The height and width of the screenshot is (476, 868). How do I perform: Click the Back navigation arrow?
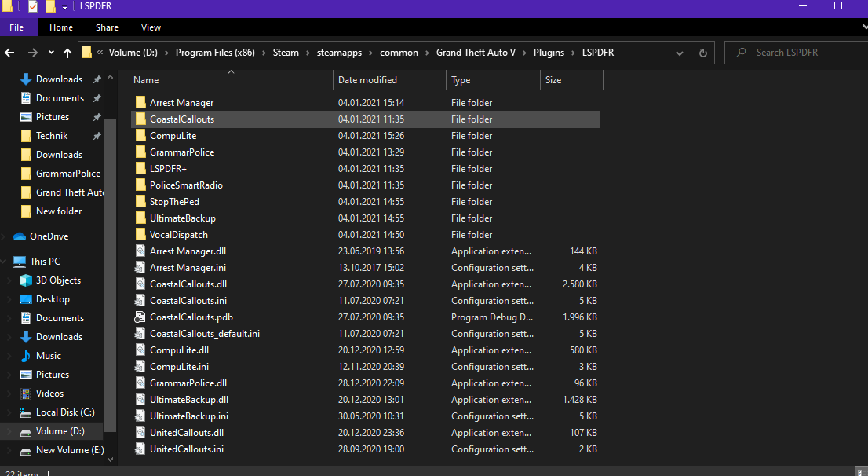[10, 53]
